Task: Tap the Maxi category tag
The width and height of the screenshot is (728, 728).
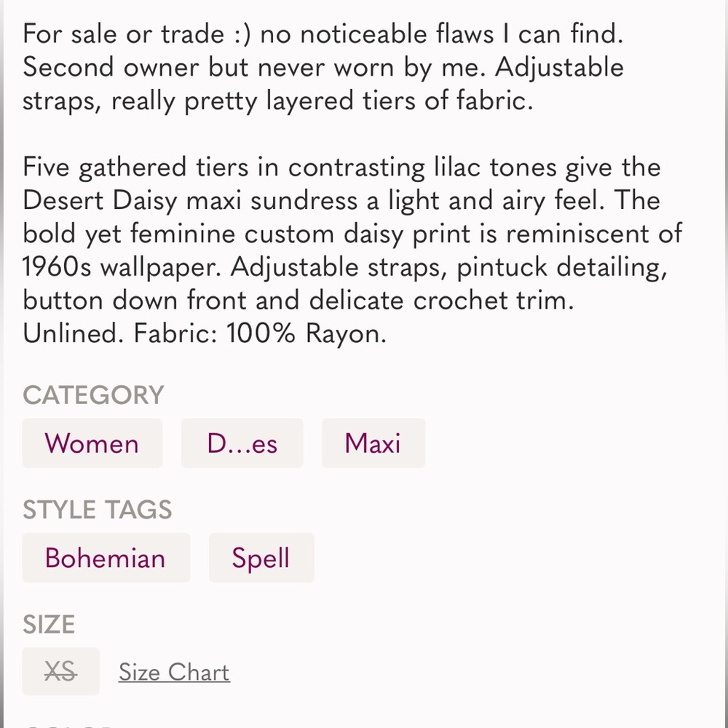Action: [x=373, y=443]
